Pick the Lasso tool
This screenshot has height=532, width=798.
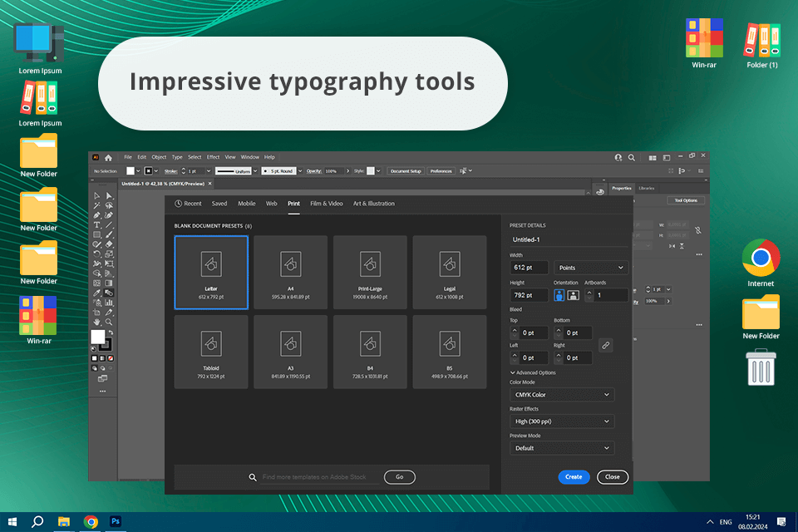click(x=109, y=205)
